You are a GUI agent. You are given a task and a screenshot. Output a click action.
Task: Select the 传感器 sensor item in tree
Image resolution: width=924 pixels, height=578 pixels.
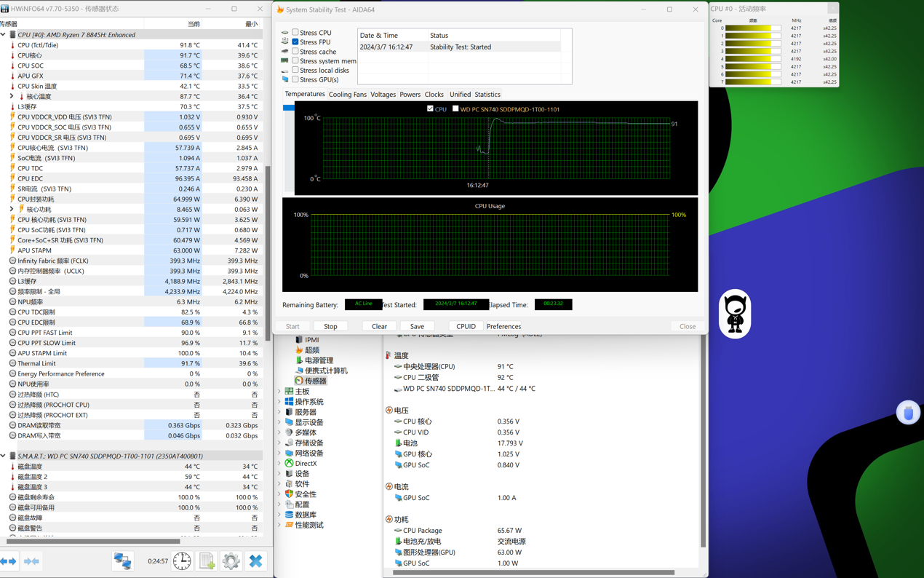315,381
